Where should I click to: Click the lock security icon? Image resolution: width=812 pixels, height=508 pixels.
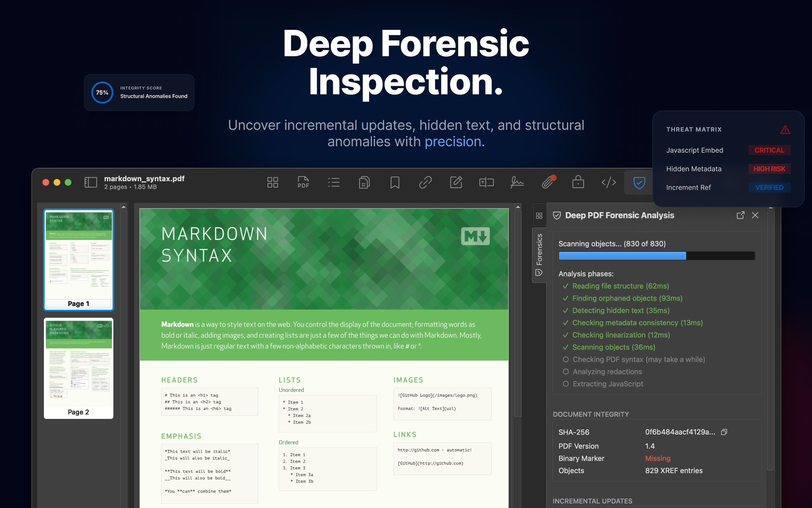[578, 182]
